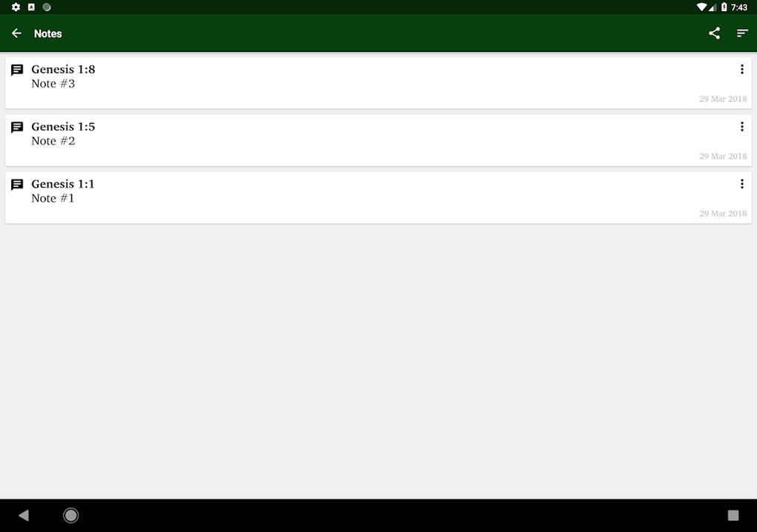Open the Genesis 1:8 verse title
Image resolution: width=757 pixels, height=532 pixels.
(x=63, y=70)
